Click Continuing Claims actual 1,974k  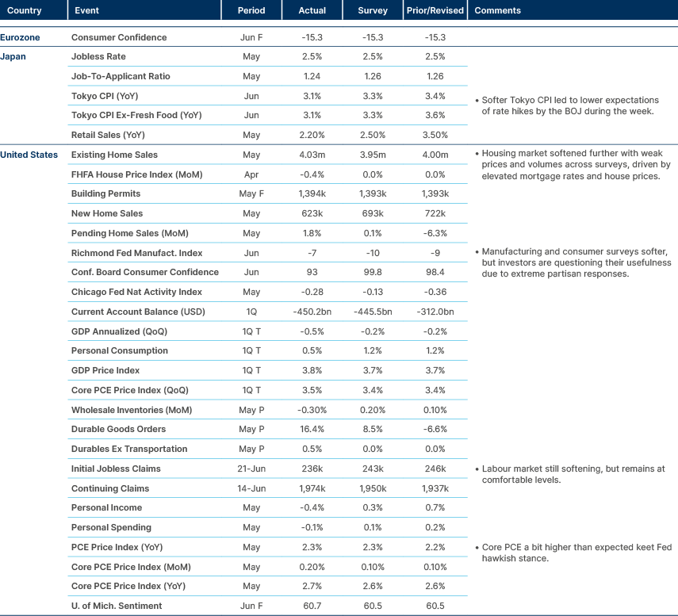(312, 488)
